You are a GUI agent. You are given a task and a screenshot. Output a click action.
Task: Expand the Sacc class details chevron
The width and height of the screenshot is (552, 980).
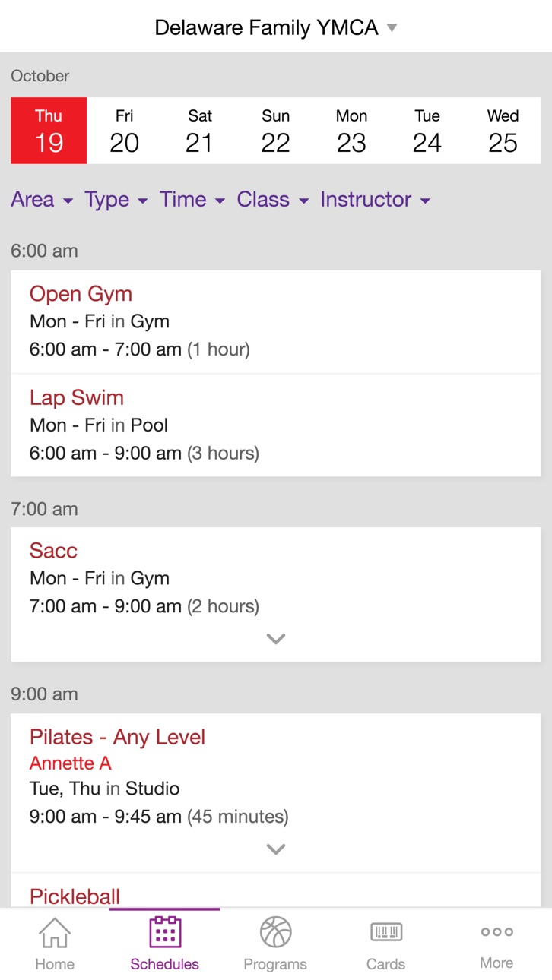click(276, 639)
